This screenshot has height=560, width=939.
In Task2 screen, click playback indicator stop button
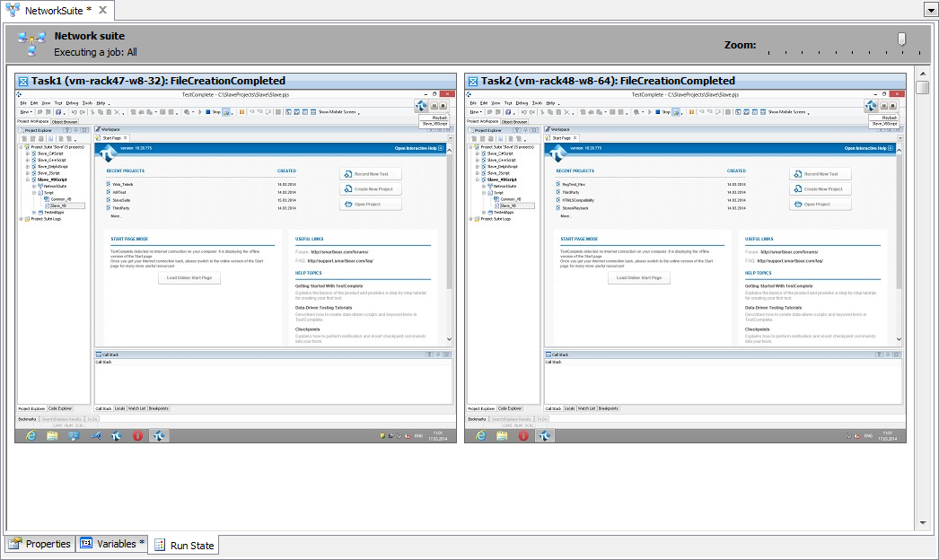pyautogui.click(x=893, y=105)
